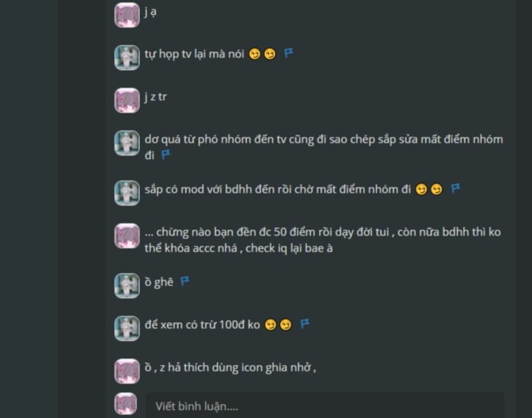Viewport: 532px width, 418px height.
Task: Open teal avatar beside "để xem có trừ 100đ"
Action: pos(127,329)
